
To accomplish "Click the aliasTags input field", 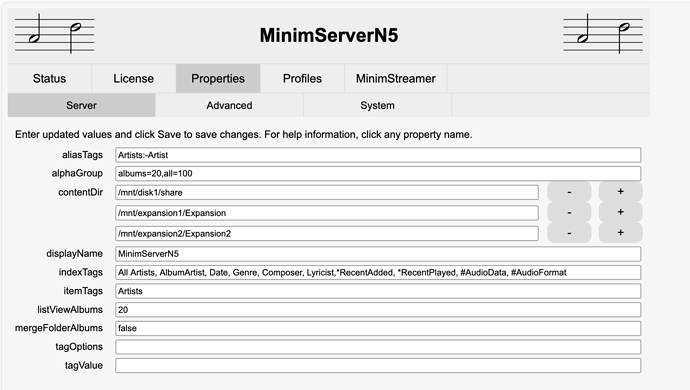I will (x=378, y=155).
